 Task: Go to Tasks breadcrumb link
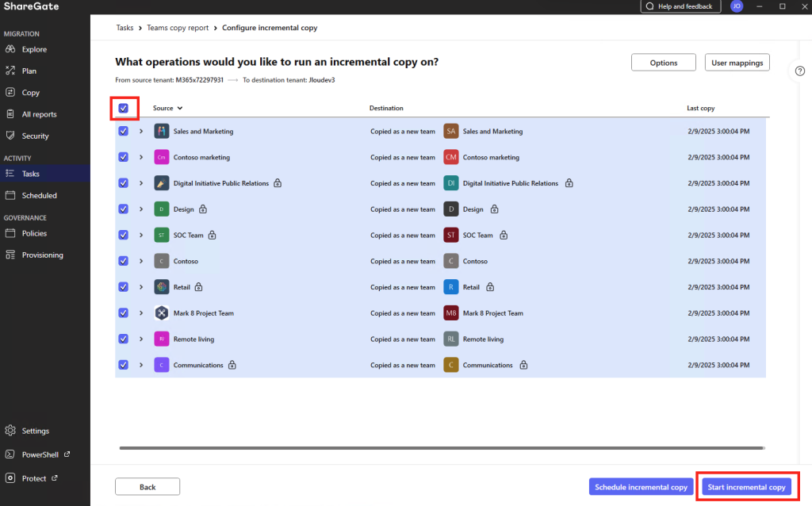click(x=124, y=28)
